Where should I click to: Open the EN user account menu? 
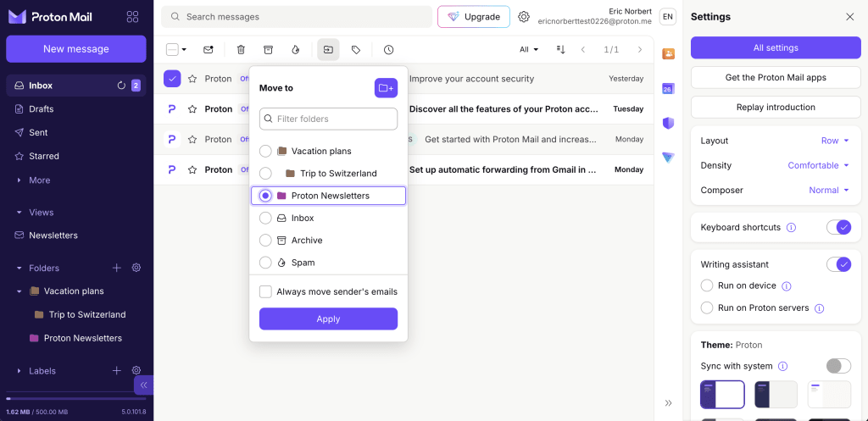pyautogui.click(x=668, y=17)
